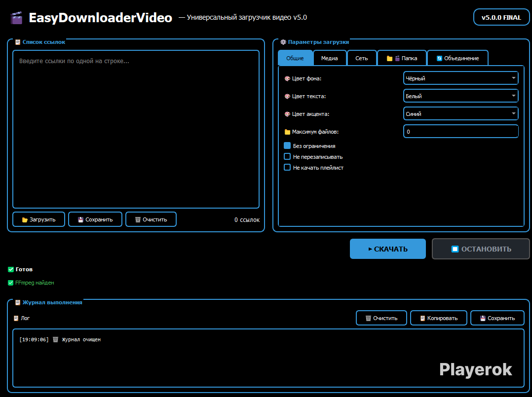Save the log with Сохранить in Журнал
The height and width of the screenshot is (397, 532).
pos(497,318)
